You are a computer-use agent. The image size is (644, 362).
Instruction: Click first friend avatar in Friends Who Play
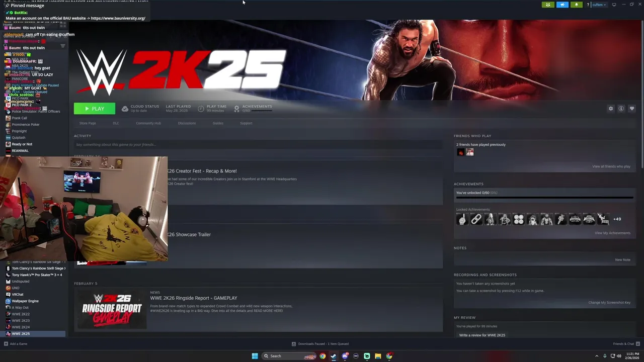460,152
